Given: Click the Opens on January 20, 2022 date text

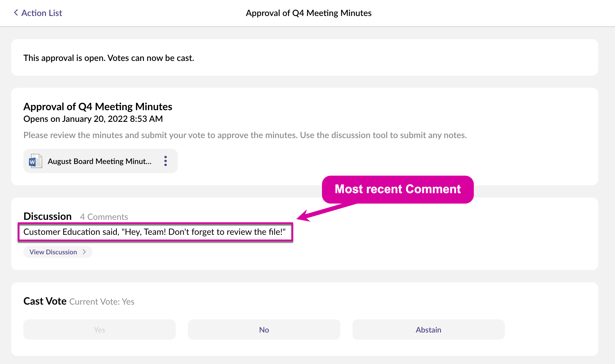Looking at the screenshot, I should click(93, 119).
